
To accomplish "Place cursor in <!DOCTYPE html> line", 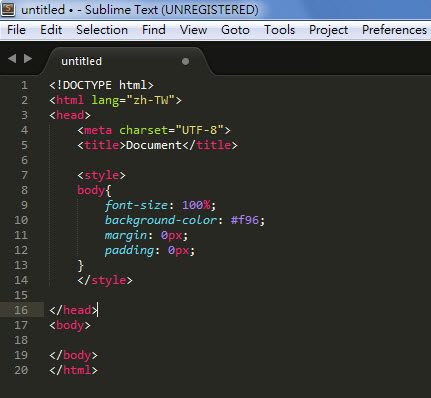I will (101, 85).
